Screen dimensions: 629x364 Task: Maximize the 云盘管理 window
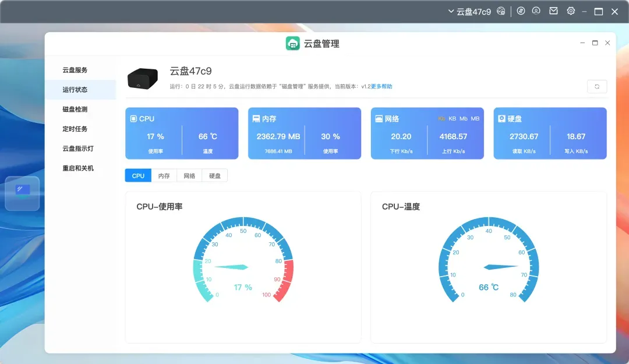coord(595,43)
